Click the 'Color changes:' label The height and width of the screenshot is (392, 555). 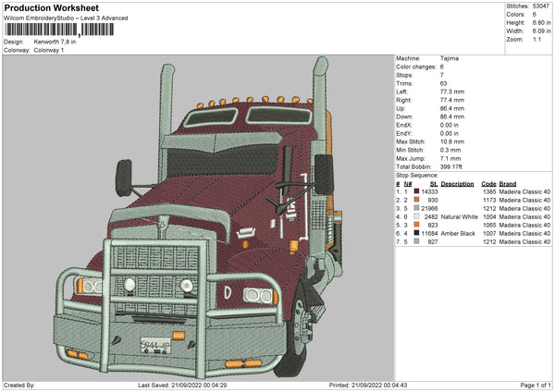tap(416, 67)
